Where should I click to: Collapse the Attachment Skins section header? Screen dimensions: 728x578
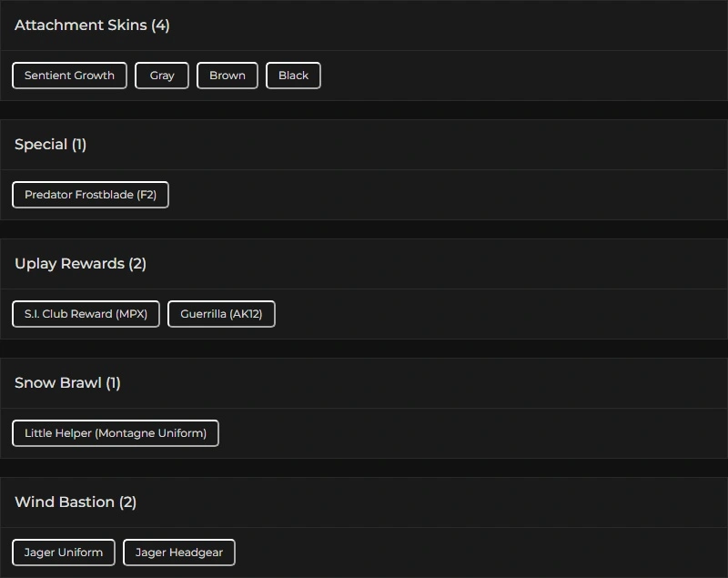point(80,25)
